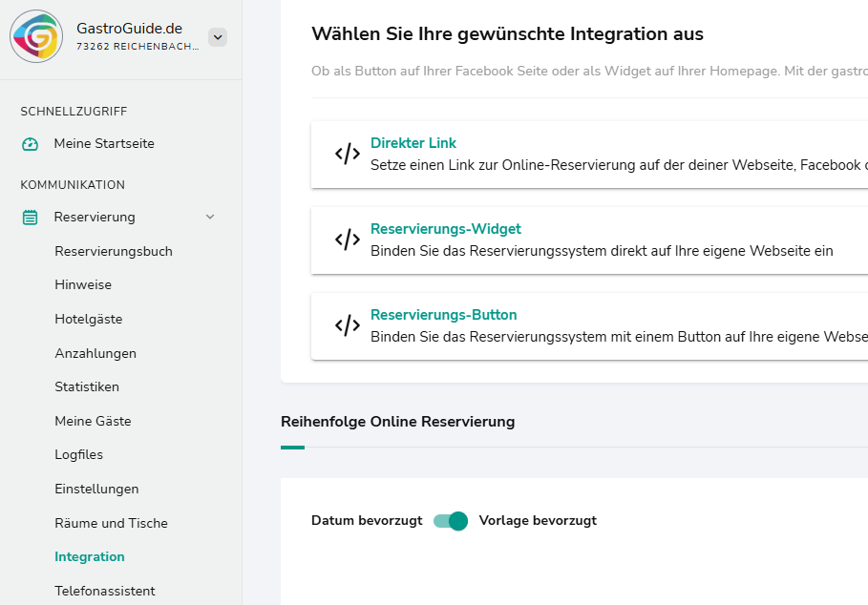Click the Reservierungs-Widget title link
Screen dimensions: 868x605
[x=445, y=229]
